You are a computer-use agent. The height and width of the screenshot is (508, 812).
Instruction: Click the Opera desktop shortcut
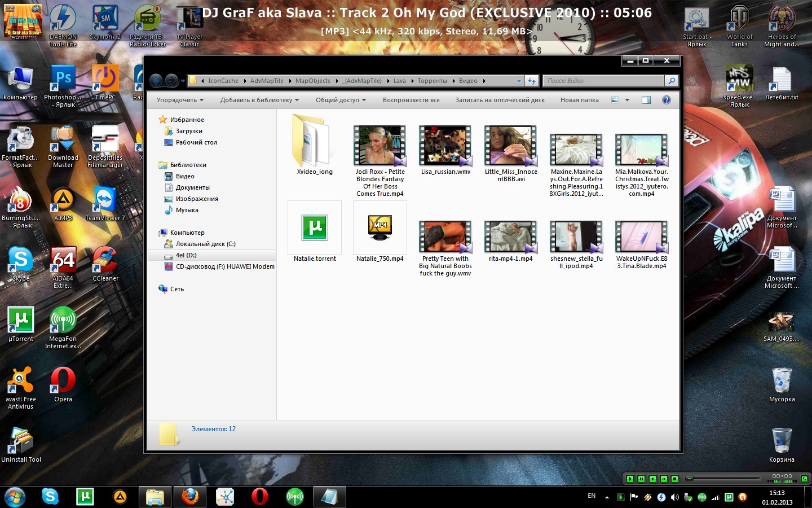63,384
